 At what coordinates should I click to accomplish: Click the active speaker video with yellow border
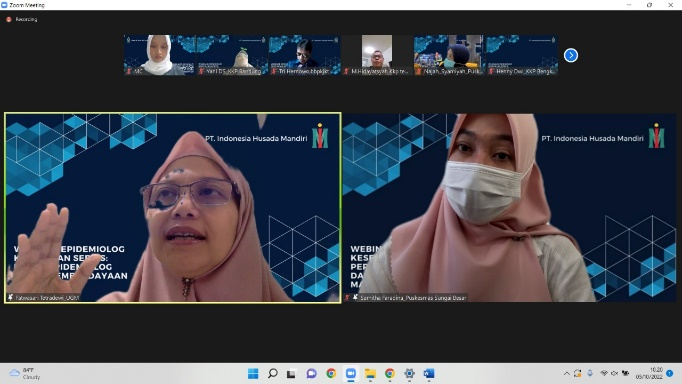(173, 208)
